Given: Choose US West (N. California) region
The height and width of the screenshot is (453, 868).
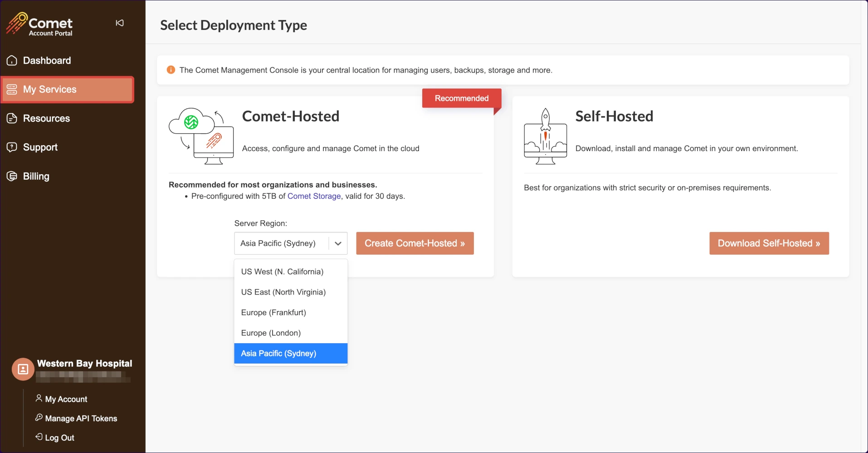Looking at the screenshot, I should click(x=291, y=271).
